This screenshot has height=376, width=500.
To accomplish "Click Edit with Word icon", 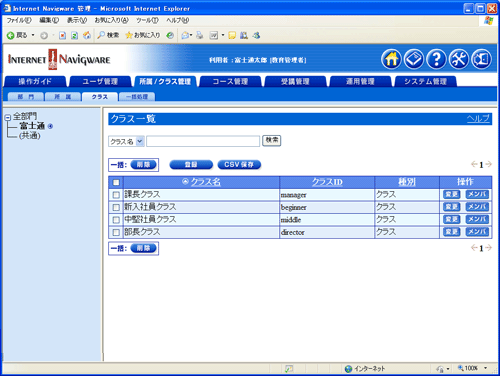I will click(x=214, y=35).
